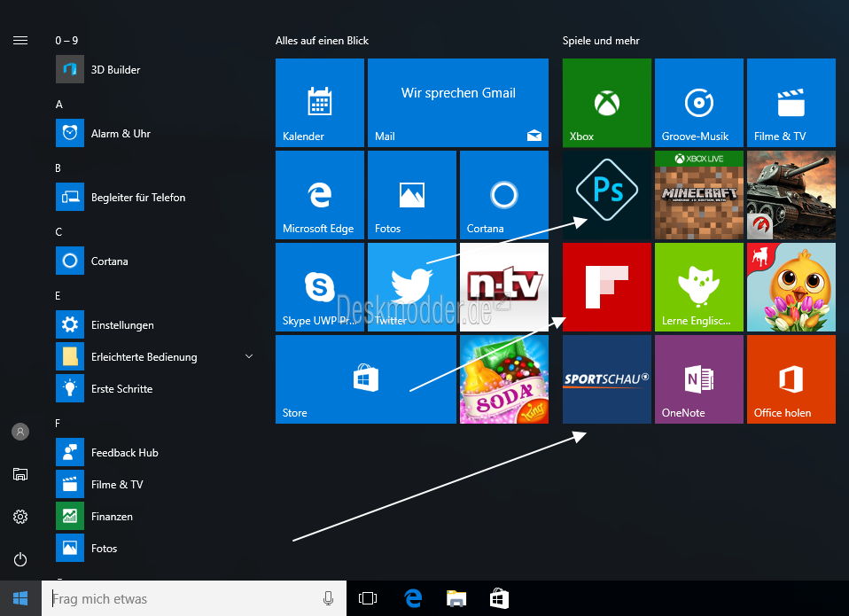
Task: Open the Fotos tile
Action: pyautogui.click(x=412, y=195)
